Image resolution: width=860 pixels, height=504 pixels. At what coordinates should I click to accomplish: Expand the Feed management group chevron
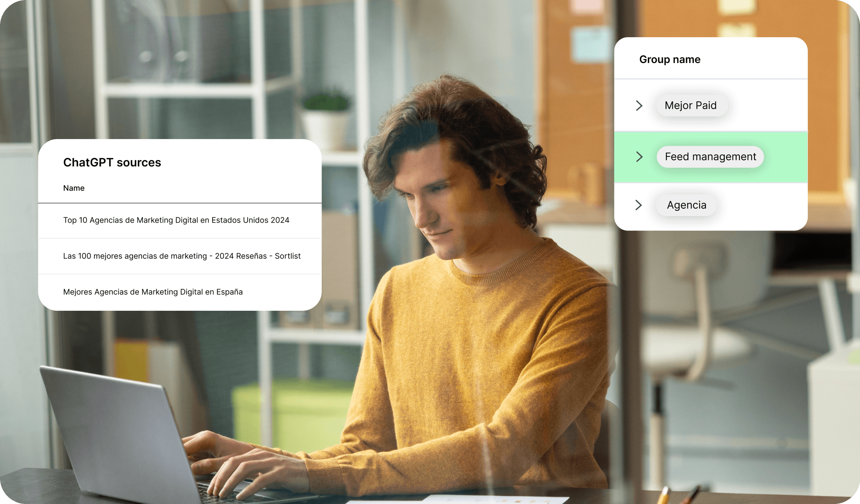[639, 157]
